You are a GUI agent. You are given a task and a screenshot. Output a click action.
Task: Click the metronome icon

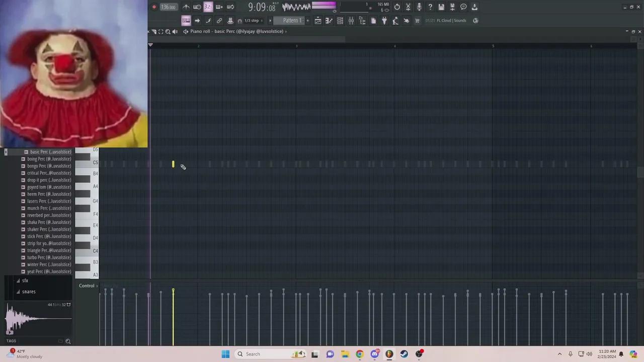coord(186,7)
